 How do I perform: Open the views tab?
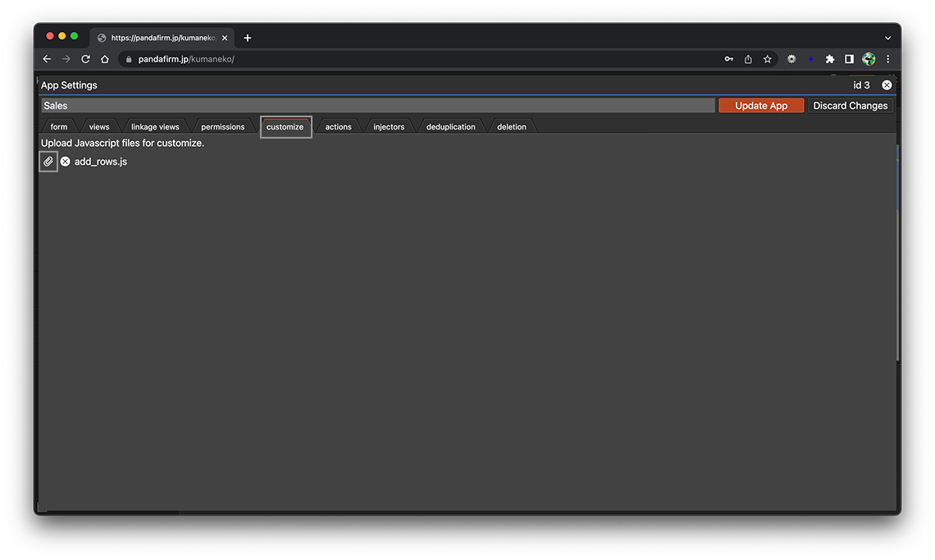[99, 127]
